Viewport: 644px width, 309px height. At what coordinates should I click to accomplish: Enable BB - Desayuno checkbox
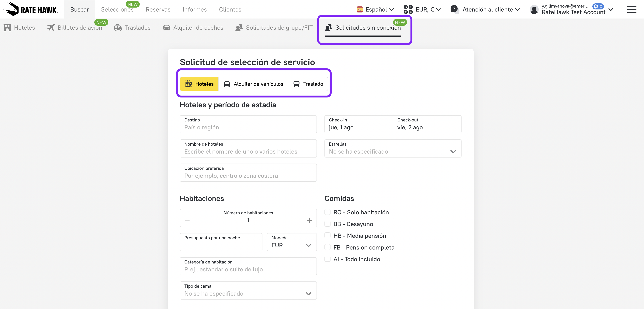[x=327, y=224]
